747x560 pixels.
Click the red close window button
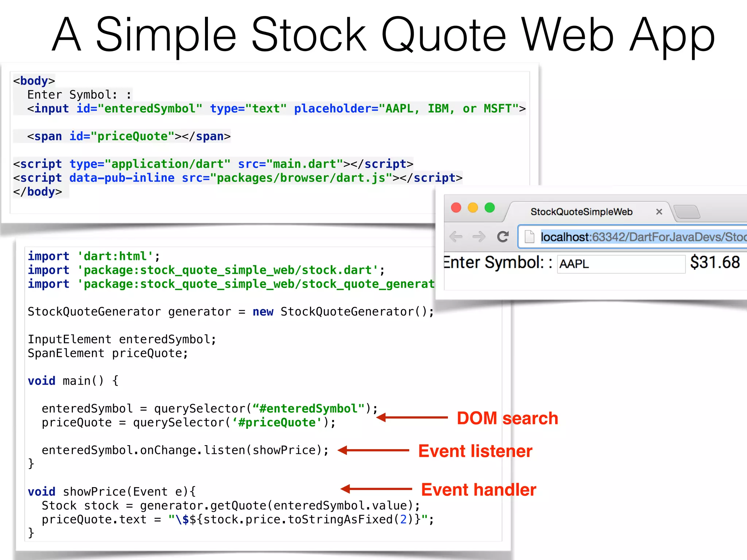click(456, 208)
